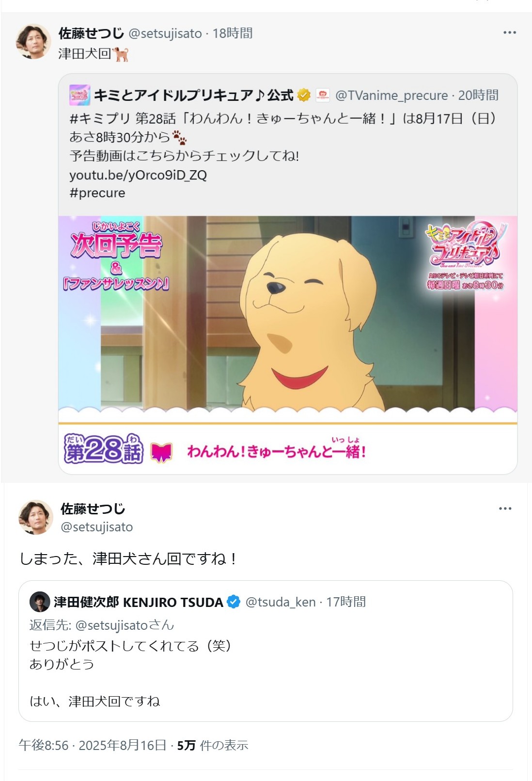The height and width of the screenshot is (781, 532).
Task: Open more options menu on first post
Action: coord(509,32)
